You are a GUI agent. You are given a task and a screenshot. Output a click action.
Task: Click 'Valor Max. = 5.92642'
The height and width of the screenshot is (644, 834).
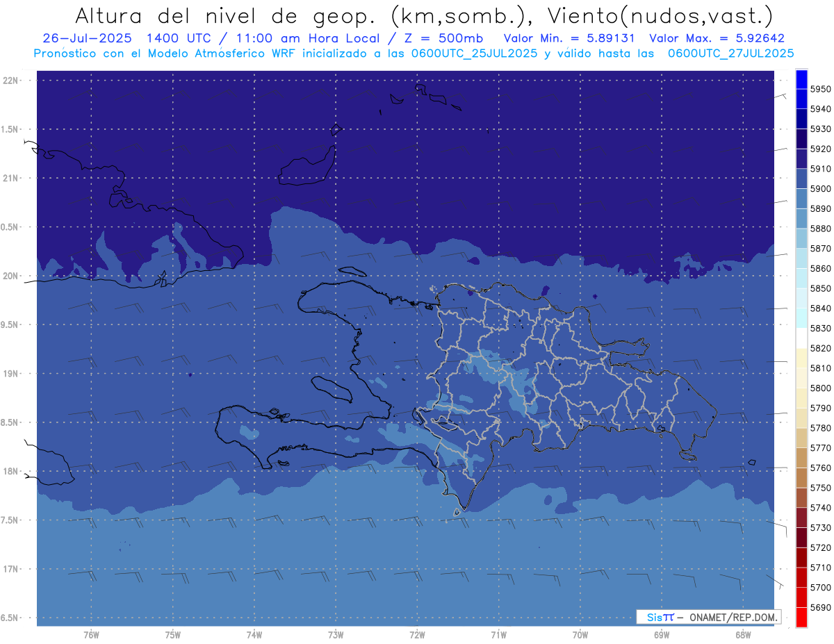click(717, 38)
